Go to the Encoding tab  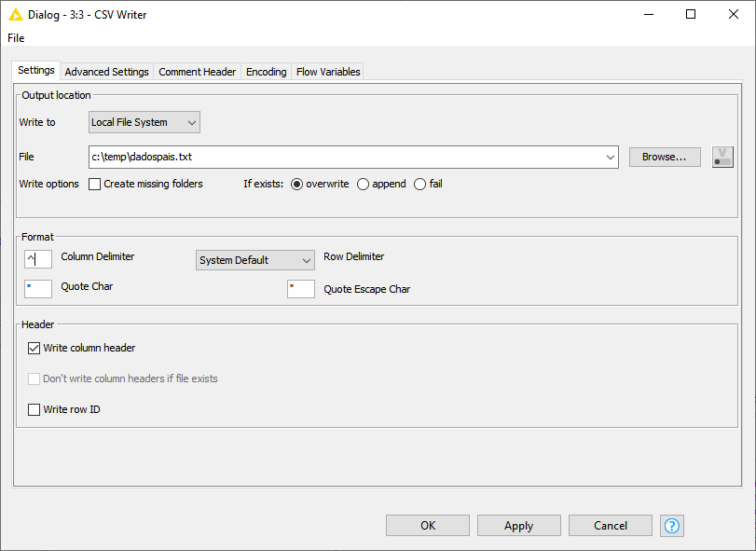(266, 72)
